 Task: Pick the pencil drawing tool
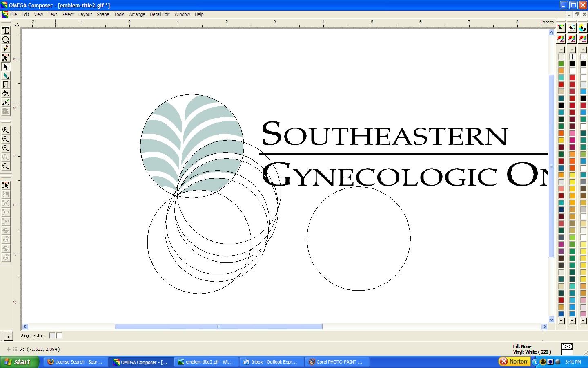coord(6,49)
